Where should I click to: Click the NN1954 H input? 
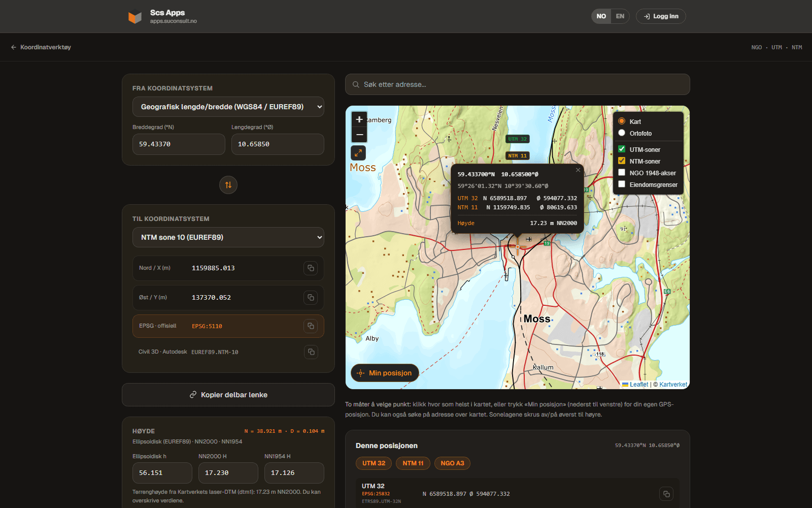click(294, 473)
